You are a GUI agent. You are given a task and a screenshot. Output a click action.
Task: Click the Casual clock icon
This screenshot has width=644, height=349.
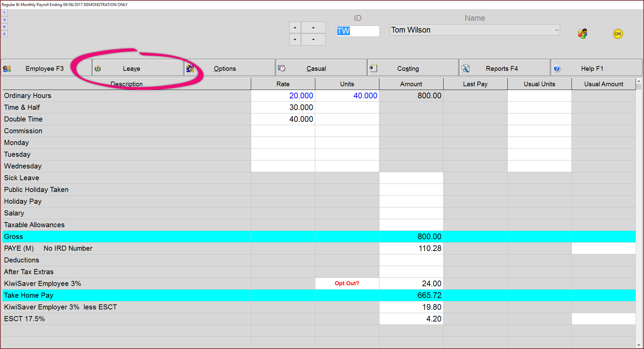pyautogui.click(x=282, y=68)
